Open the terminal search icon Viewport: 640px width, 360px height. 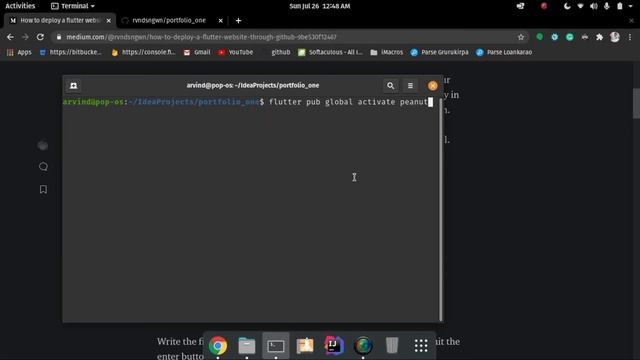[390, 86]
